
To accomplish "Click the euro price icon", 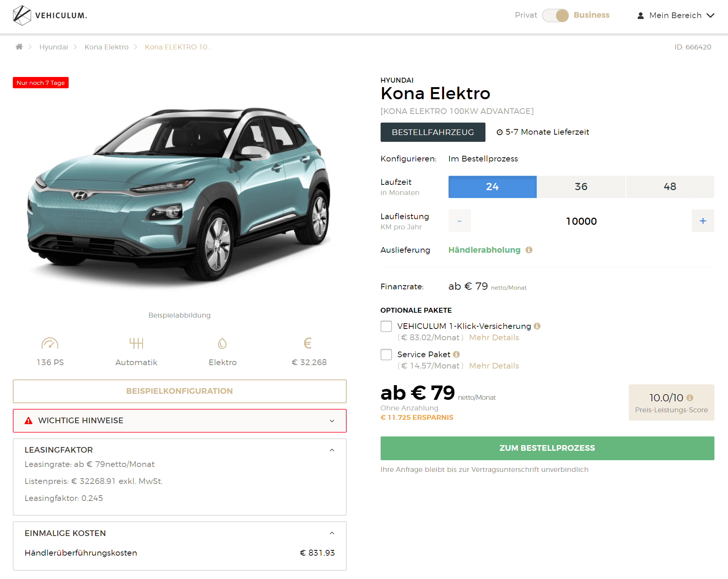I will click(x=308, y=343).
